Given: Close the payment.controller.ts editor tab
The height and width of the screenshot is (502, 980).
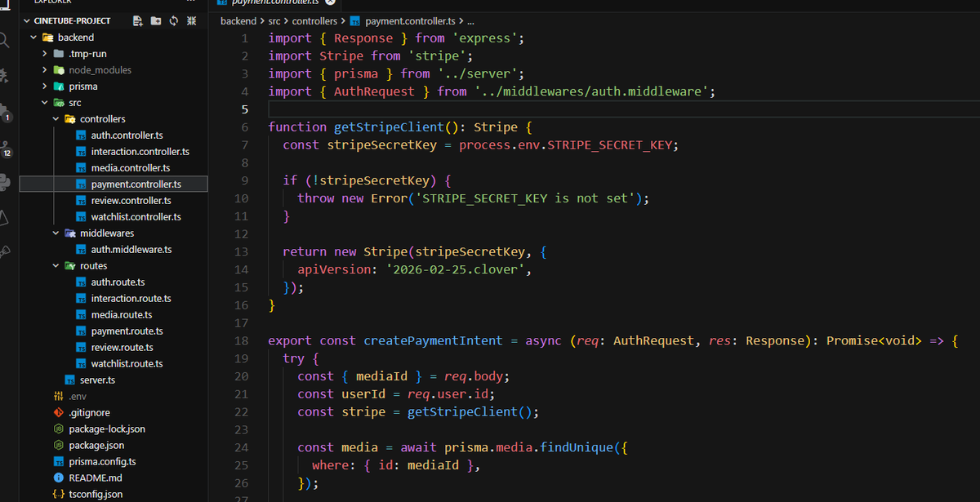Looking at the screenshot, I should (x=331, y=3).
